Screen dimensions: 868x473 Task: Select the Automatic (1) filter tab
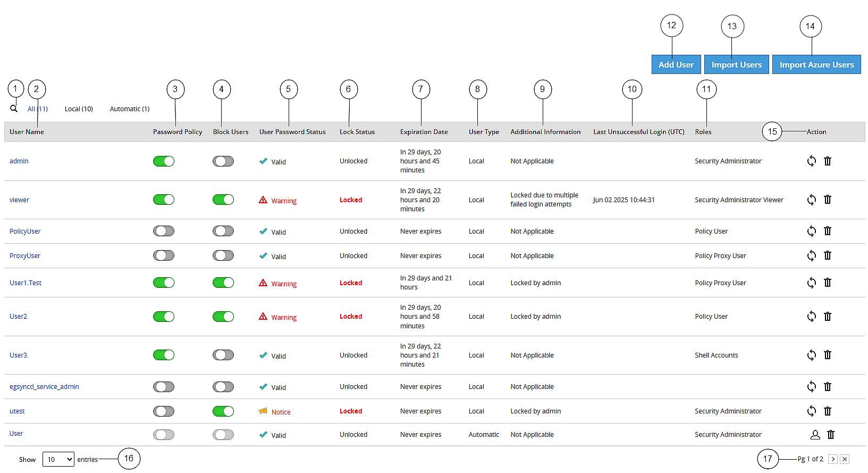(x=130, y=109)
